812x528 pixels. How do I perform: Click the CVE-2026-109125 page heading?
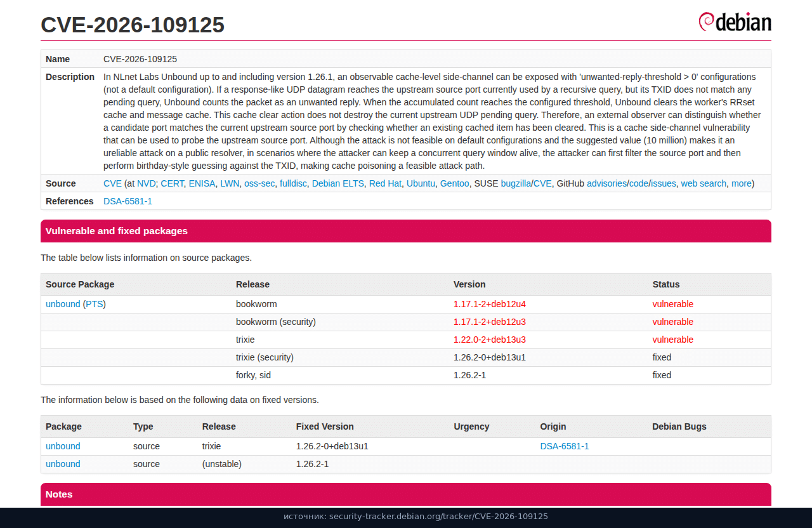pyautogui.click(x=133, y=25)
